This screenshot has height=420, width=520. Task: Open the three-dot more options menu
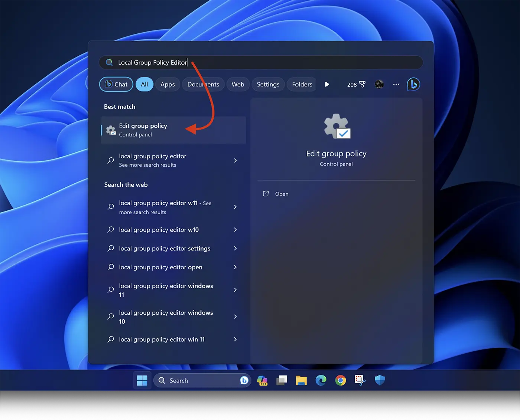(396, 84)
